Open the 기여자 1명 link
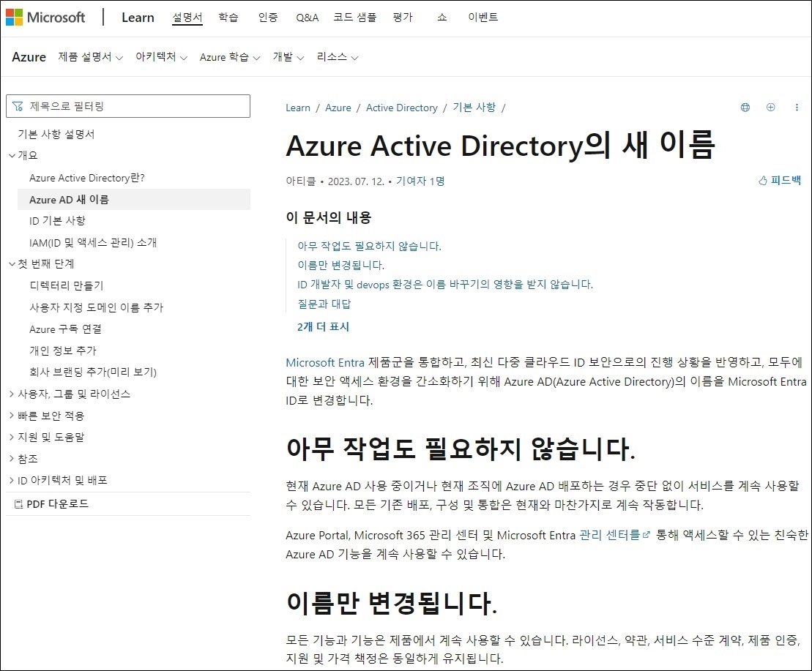The height and width of the screenshot is (671, 812). (x=420, y=181)
